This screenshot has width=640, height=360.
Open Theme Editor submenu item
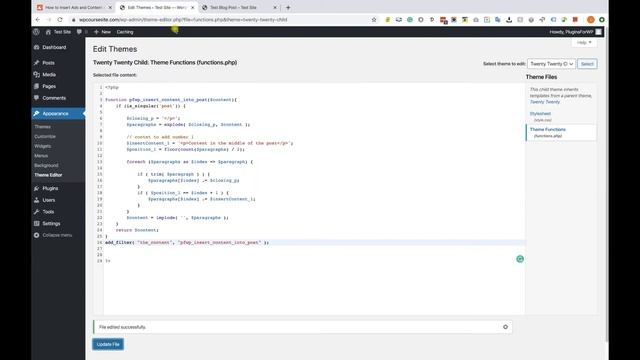[x=48, y=175]
